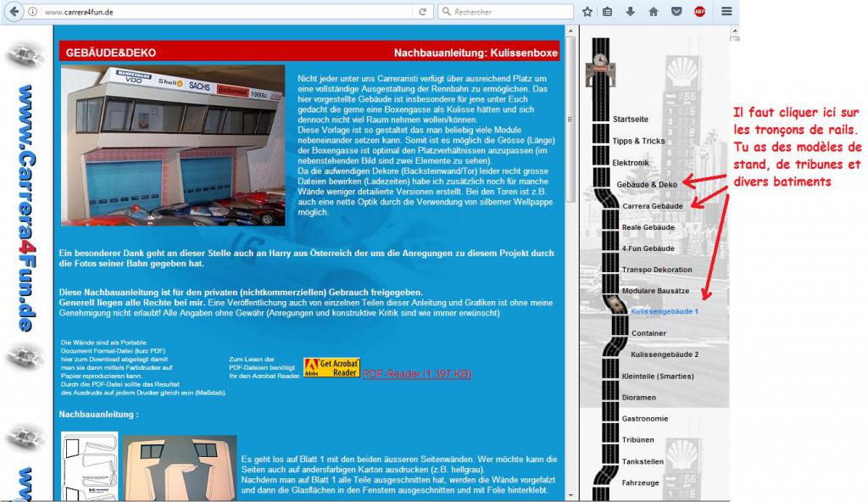Reload the page with the refresh icon
Viewport: 868px width, 502px height.
pyautogui.click(x=422, y=12)
